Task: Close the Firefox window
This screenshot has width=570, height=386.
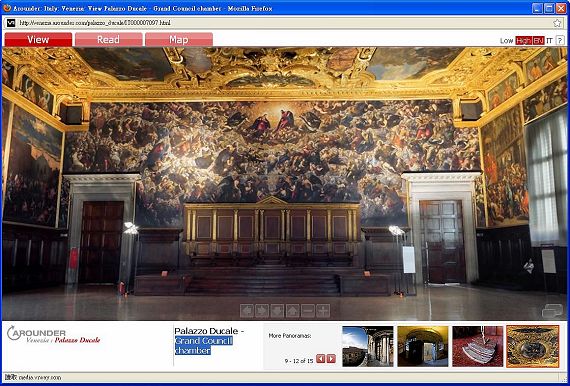Action: [561, 8]
